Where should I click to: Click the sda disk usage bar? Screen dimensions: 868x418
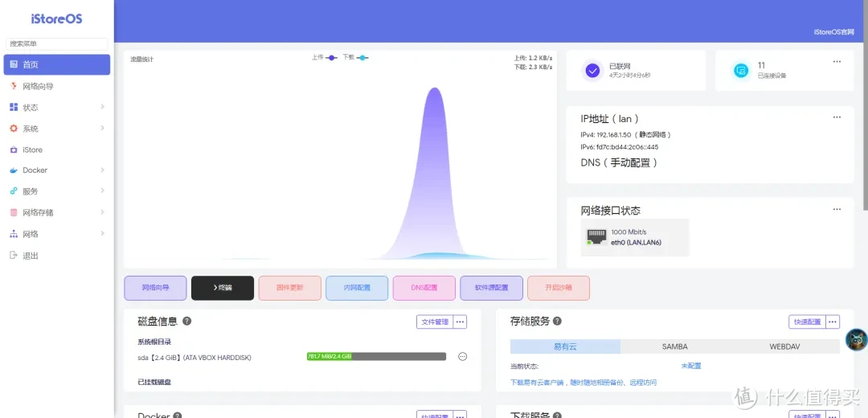click(x=376, y=357)
